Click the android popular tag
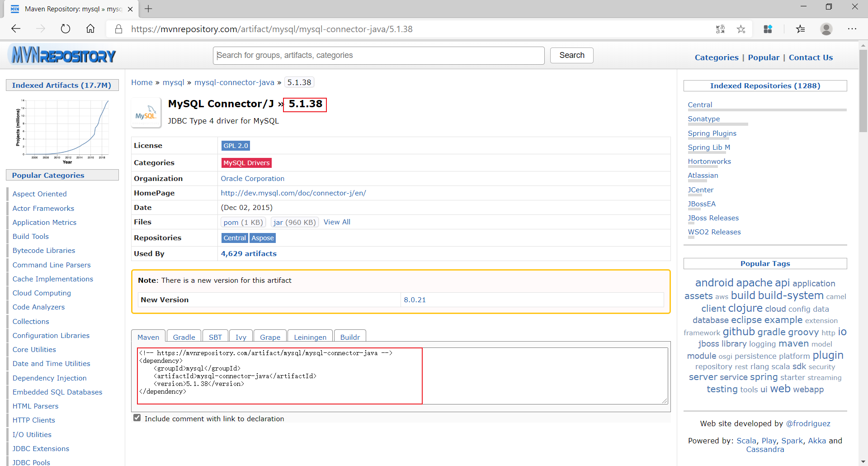Image resolution: width=868 pixels, height=466 pixels. [714, 283]
